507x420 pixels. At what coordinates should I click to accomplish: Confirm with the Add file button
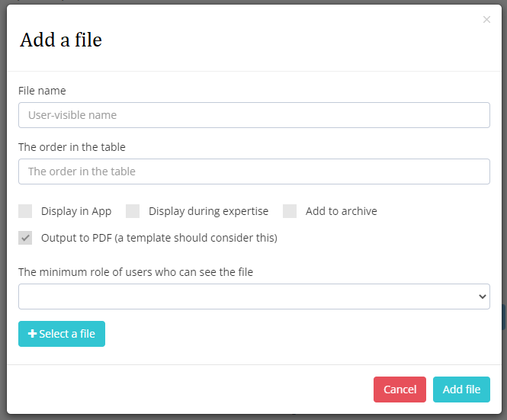point(461,390)
